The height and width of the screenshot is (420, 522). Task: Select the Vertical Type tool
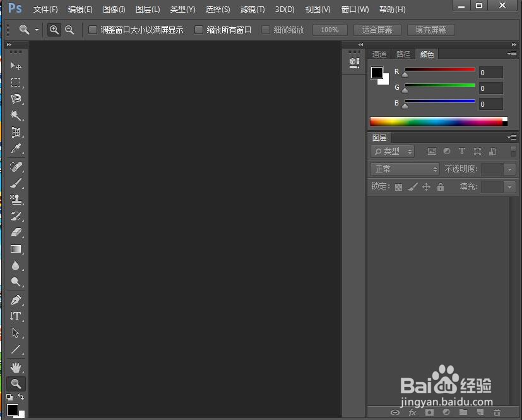tap(16, 316)
